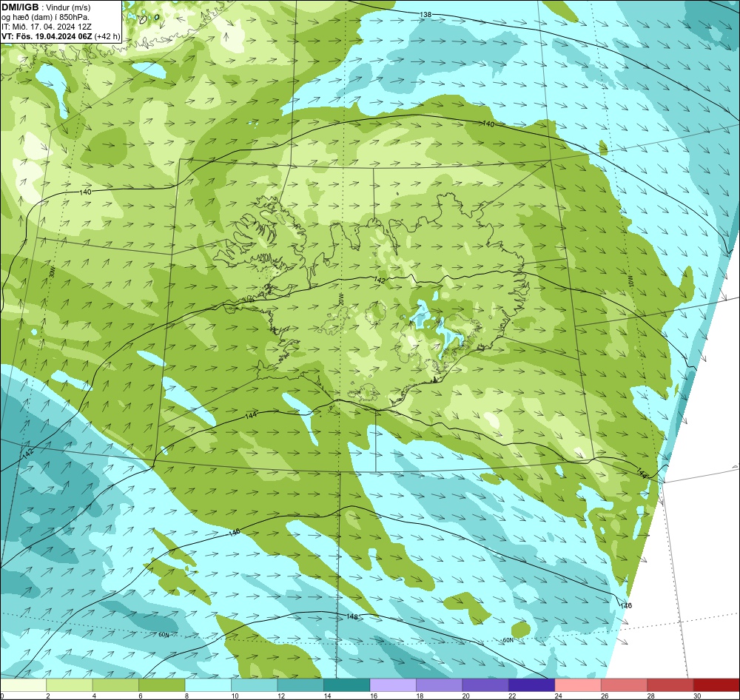Click the 'og hæð (dam) í 850hPa.' line

click(x=45, y=17)
